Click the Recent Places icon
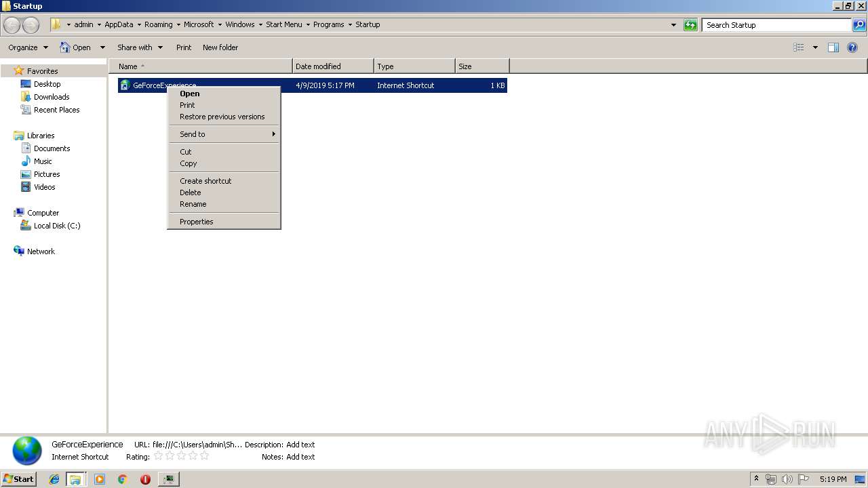The image size is (868, 488). [x=26, y=110]
